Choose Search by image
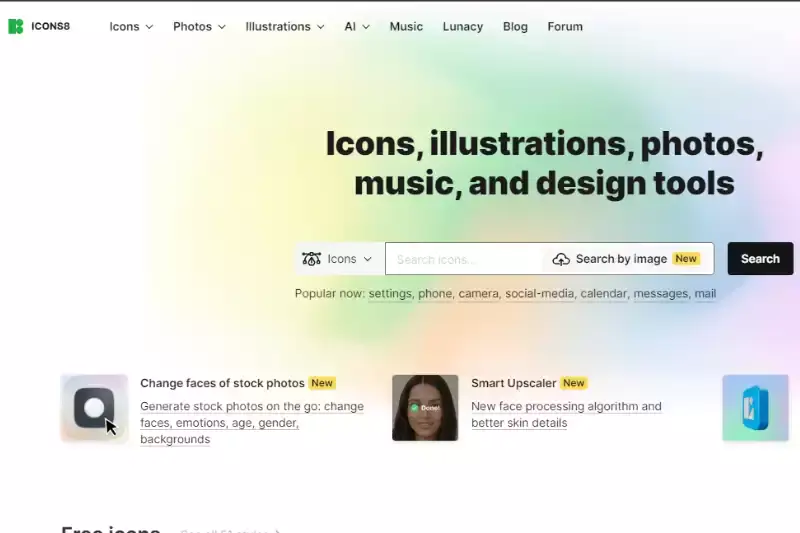 pyautogui.click(x=621, y=259)
